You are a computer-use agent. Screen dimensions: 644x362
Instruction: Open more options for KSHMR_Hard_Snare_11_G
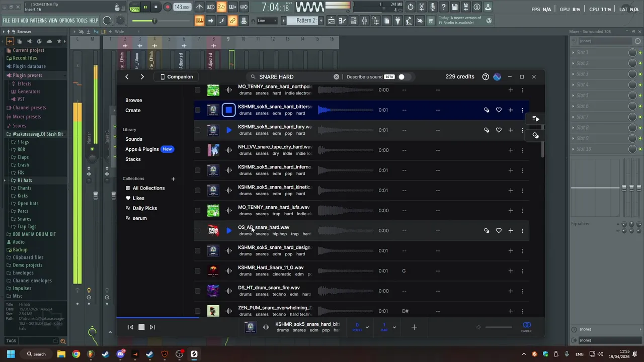pyautogui.click(x=522, y=270)
